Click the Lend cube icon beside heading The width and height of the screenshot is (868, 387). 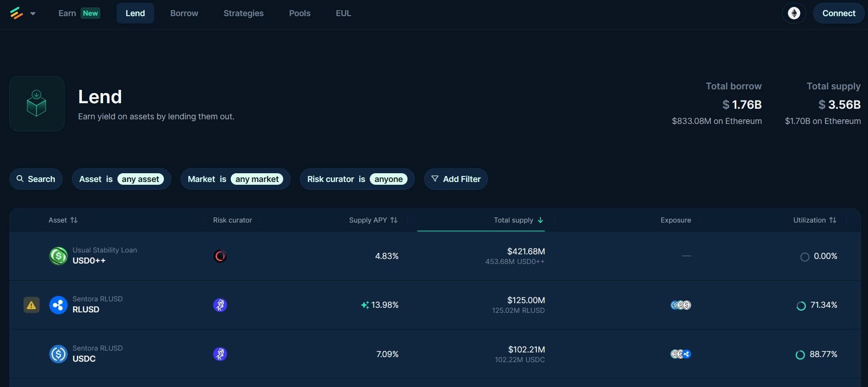pyautogui.click(x=37, y=104)
